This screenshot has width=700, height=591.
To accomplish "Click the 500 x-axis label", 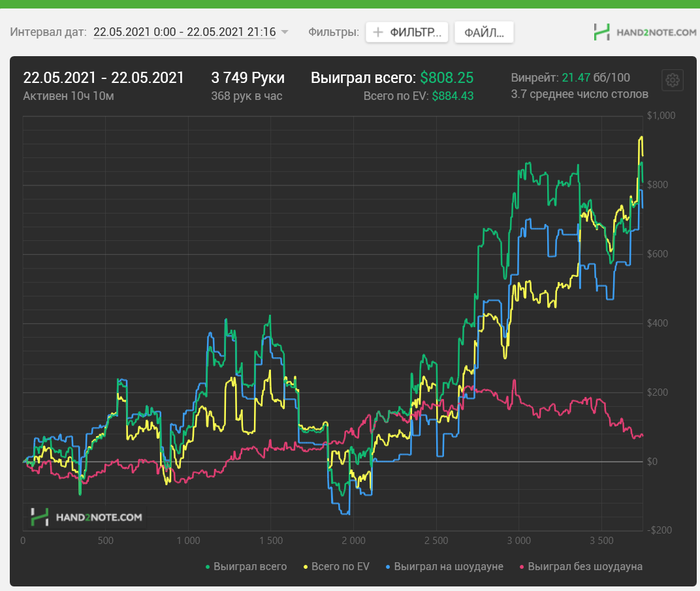I will (x=105, y=541).
